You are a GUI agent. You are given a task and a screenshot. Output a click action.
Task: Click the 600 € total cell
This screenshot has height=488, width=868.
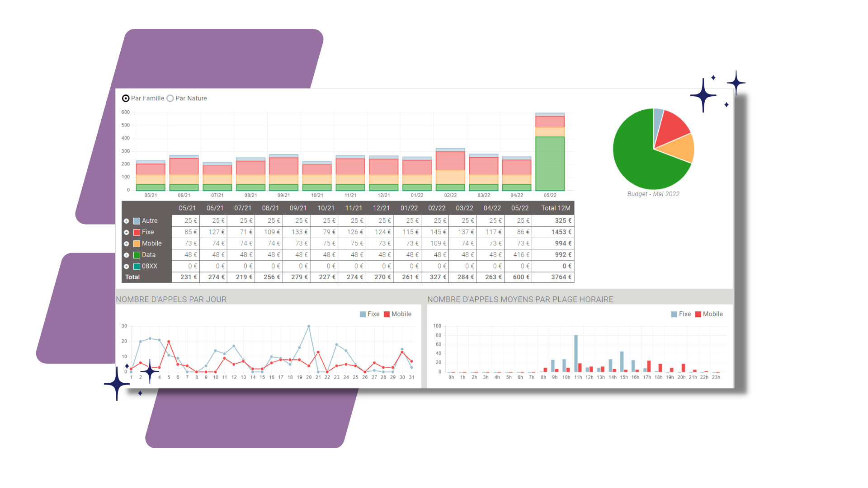(518, 277)
